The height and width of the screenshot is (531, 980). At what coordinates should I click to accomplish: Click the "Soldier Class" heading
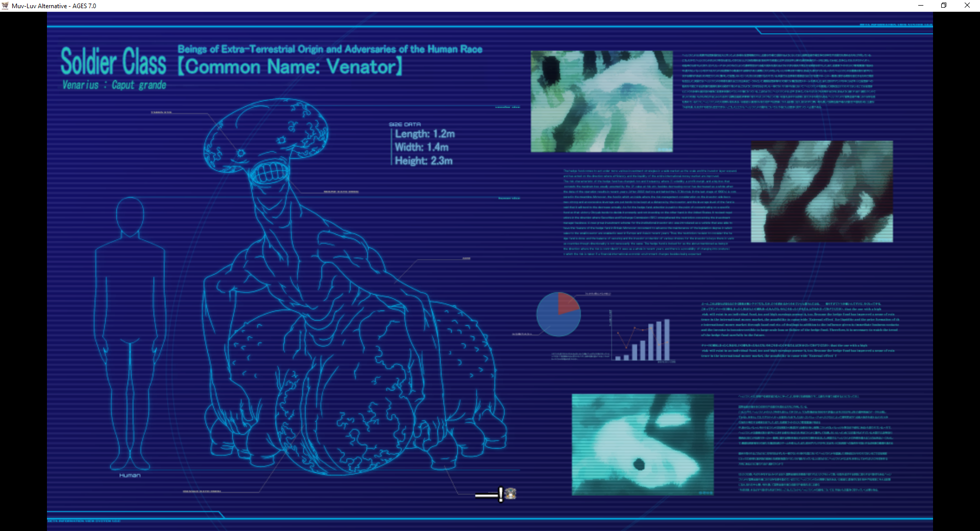(x=113, y=61)
